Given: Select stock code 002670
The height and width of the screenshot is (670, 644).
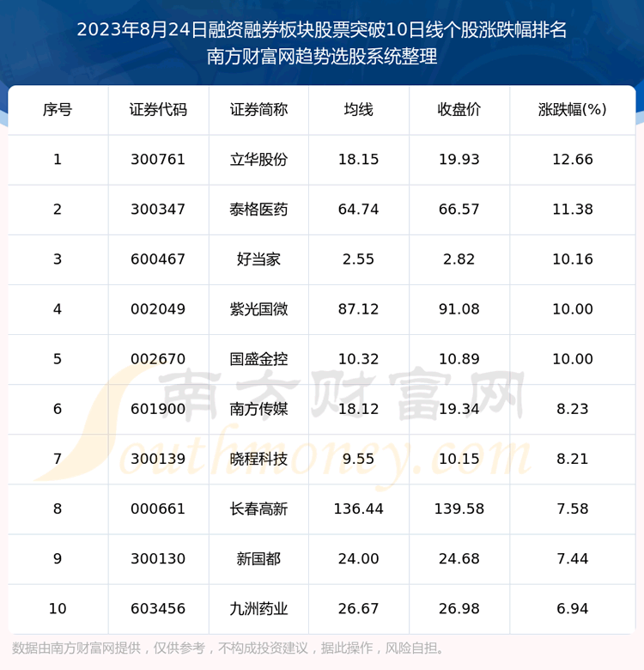Looking at the screenshot, I should pos(158,359).
